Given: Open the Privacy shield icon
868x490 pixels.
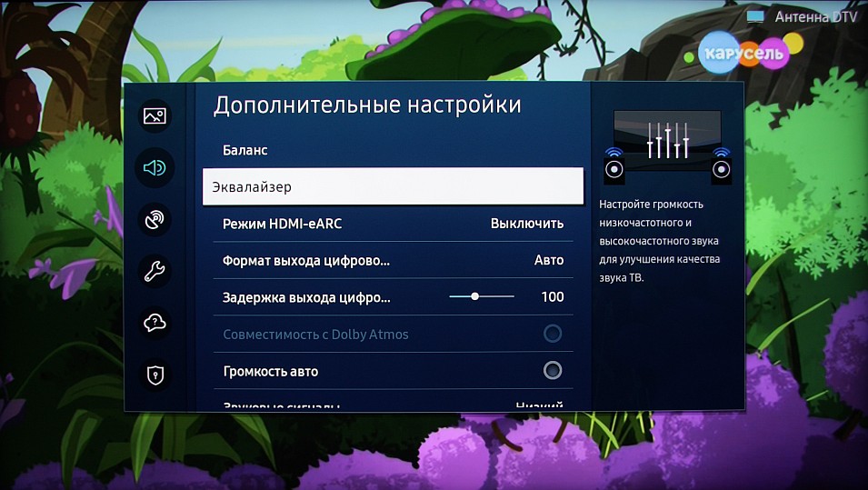Looking at the screenshot, I should click(155, 375).
